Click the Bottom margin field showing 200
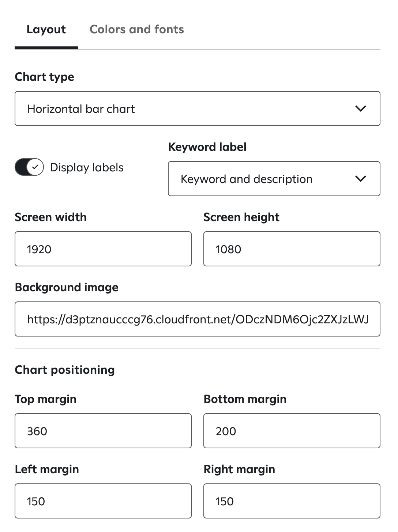This screenshot has height=532, width=398. 292,431
